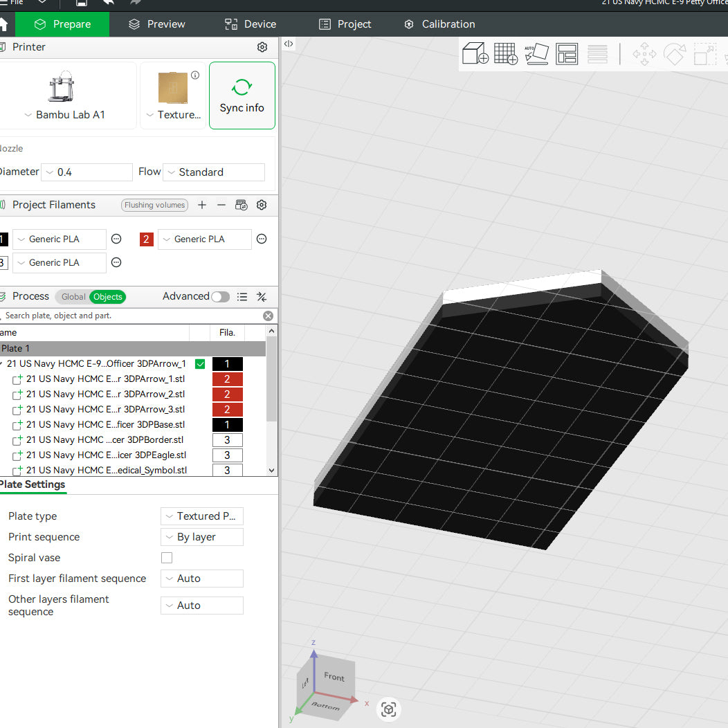This screenshot has height=728, width=728.
Task: Select the 3DPArrow_3.stl part
Action: click(x=105, y=410)
